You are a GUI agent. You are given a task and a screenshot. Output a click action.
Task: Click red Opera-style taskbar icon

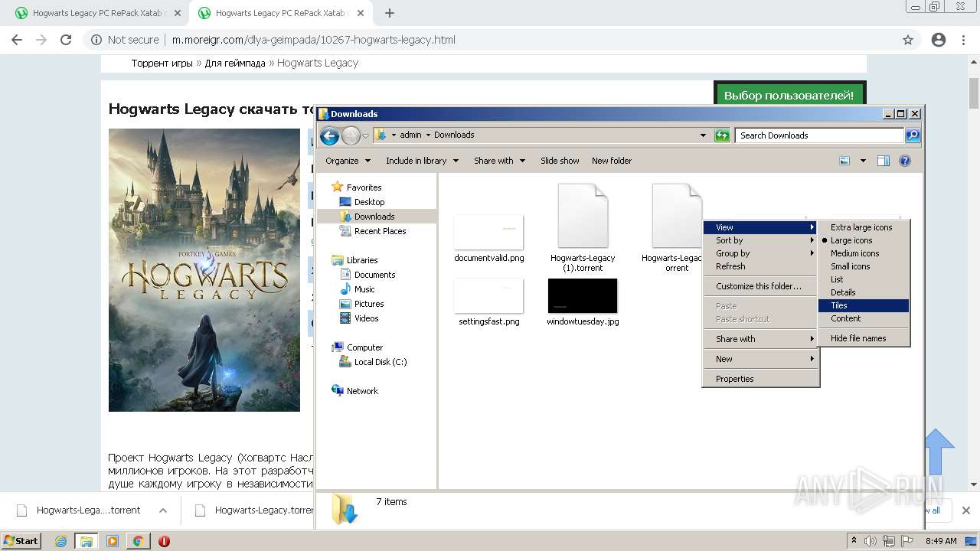(x=164, y=541)
